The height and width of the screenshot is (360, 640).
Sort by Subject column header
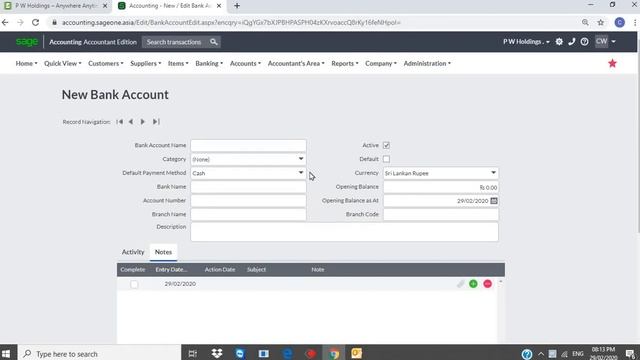click(x=256, y=269)
